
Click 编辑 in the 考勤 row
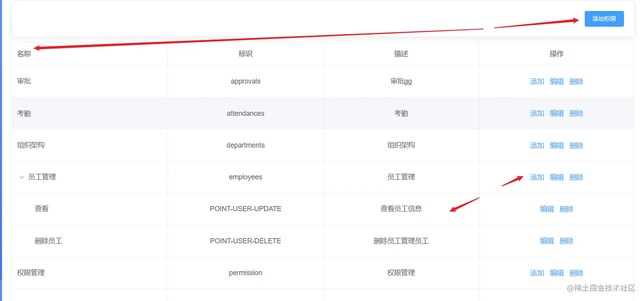[x=557, y=113]
